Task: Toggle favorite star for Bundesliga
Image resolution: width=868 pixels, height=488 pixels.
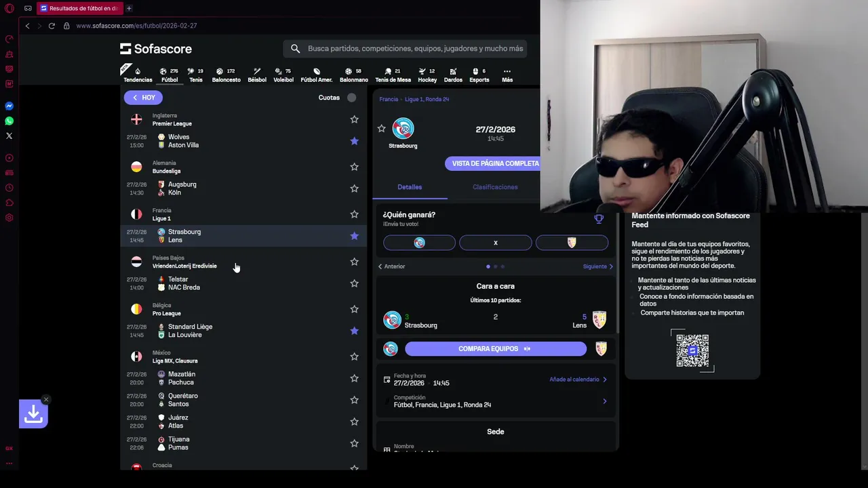Action: click(x=354, y=167)
